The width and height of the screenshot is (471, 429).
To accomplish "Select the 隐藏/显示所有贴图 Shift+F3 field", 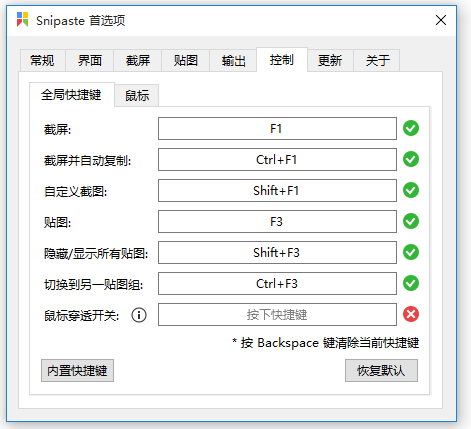I will (277, 252).
